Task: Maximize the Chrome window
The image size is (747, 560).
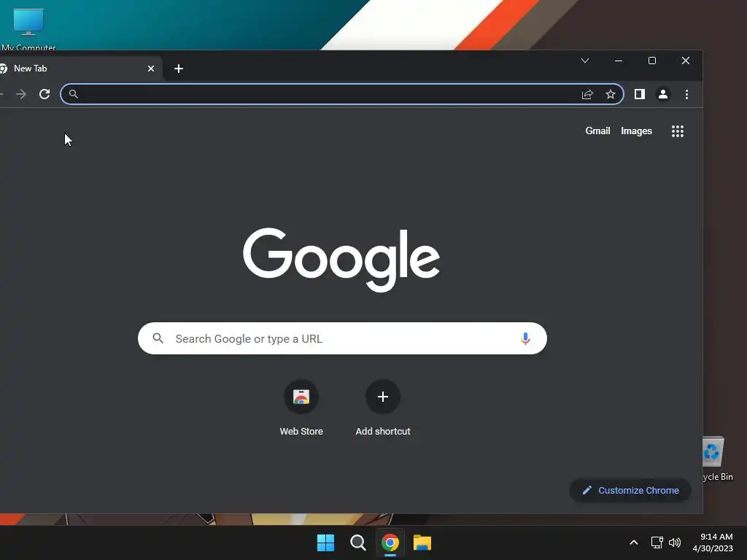Action: tap(652, 61)
